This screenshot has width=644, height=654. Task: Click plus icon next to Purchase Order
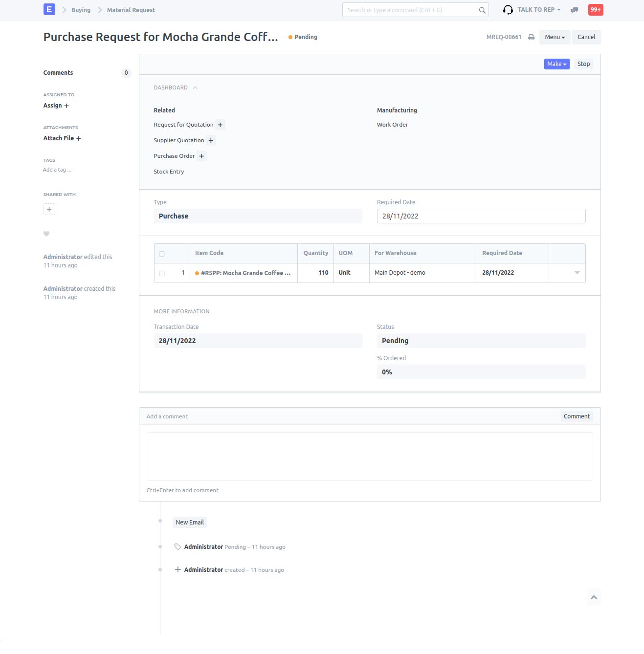[201, 156]
